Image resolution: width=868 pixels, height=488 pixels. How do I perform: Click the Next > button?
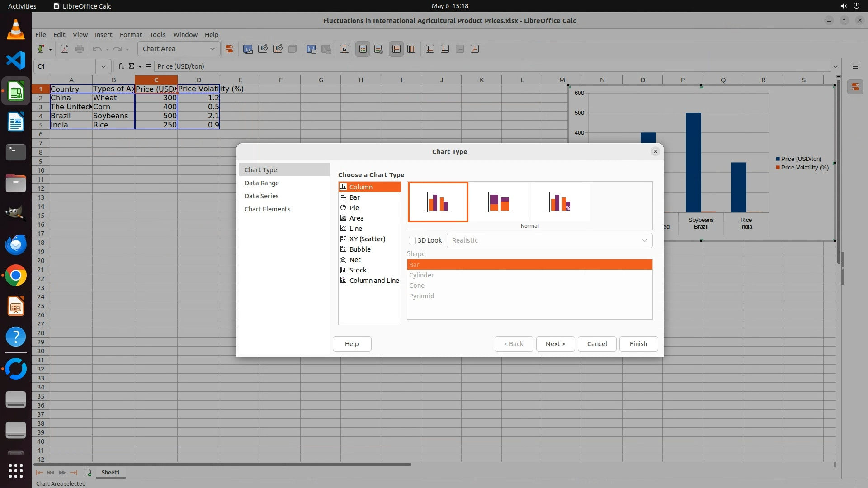point(555,344)
